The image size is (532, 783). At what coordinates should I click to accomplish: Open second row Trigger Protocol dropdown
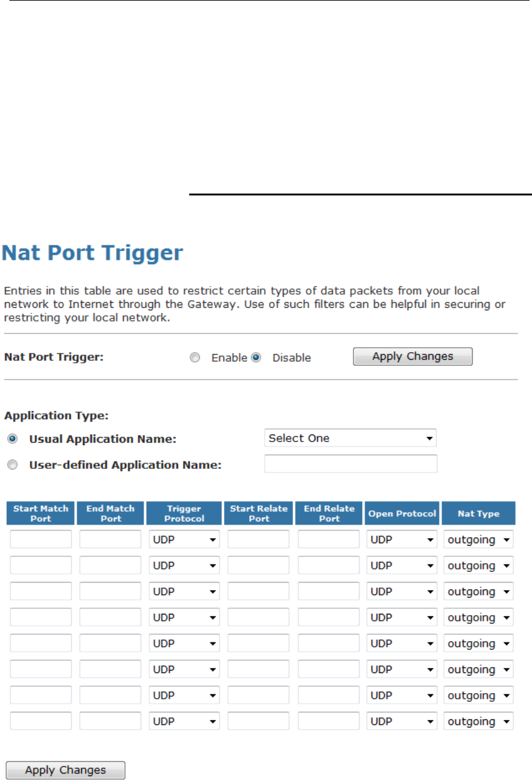pos(184,566)
